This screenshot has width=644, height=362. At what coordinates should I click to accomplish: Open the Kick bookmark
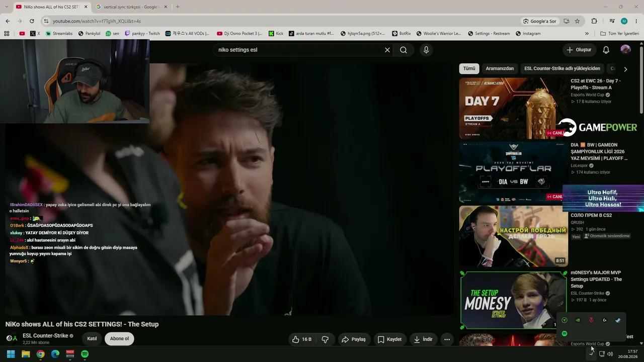tap(276, 34)
